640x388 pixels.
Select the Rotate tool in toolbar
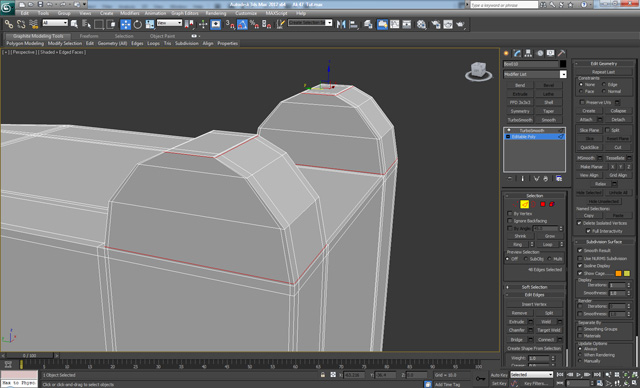pyautogui.click(x=138, y=24)
